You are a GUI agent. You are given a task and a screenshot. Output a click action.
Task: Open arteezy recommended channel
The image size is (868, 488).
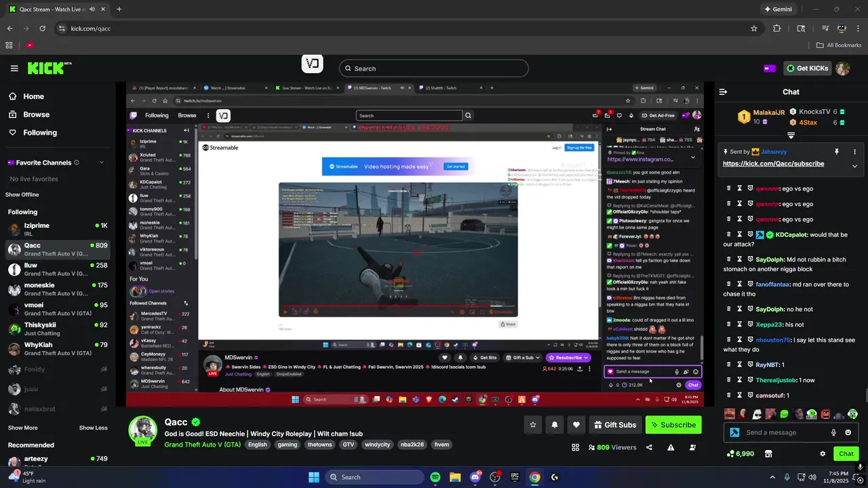(57, 462)
